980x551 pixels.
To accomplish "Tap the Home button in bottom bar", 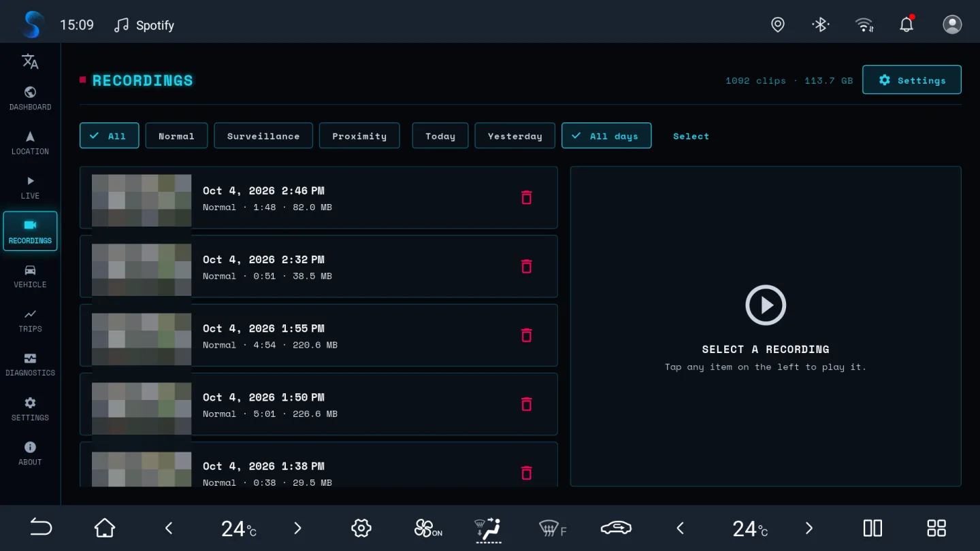I will pyautogui.click(x=105, y=528).
